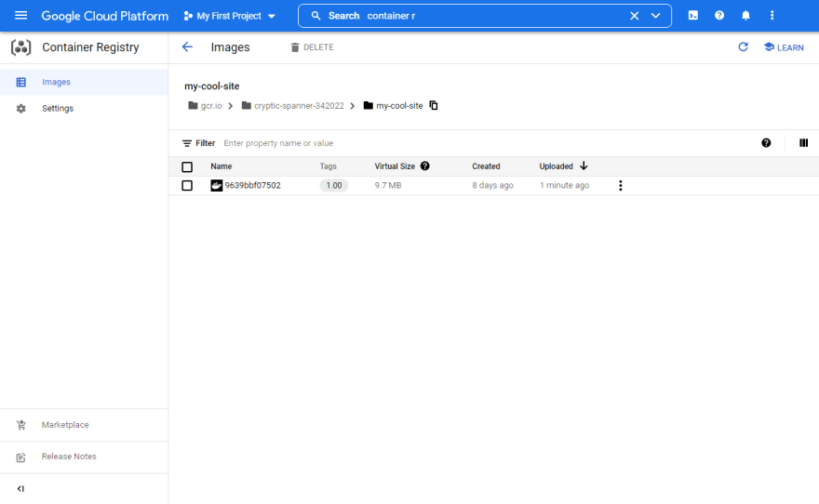This screenshot has width=819, height=504.
Task: Open the My First Project selector
Action: [229, 16]
